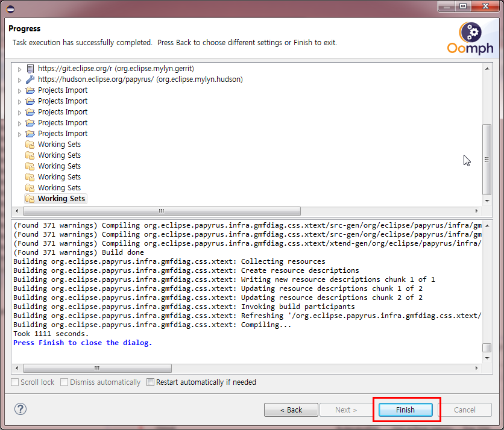Image resolution: width=504 pixels, height=430 pixels.
Task: Toggle the Scroll lock checkbox
Action: 15,382
